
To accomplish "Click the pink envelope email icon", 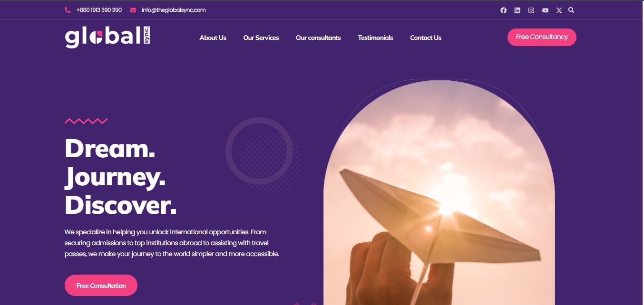I will tap(133, 10).
